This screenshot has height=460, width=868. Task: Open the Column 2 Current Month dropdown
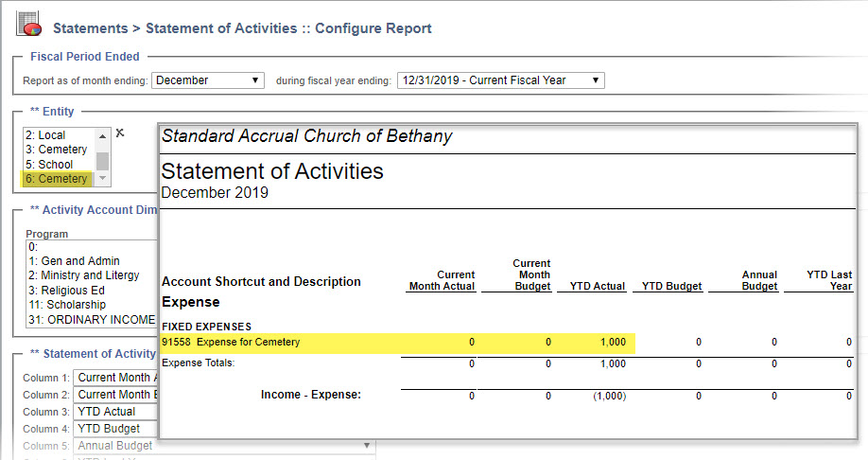click(x=115, y=395)
